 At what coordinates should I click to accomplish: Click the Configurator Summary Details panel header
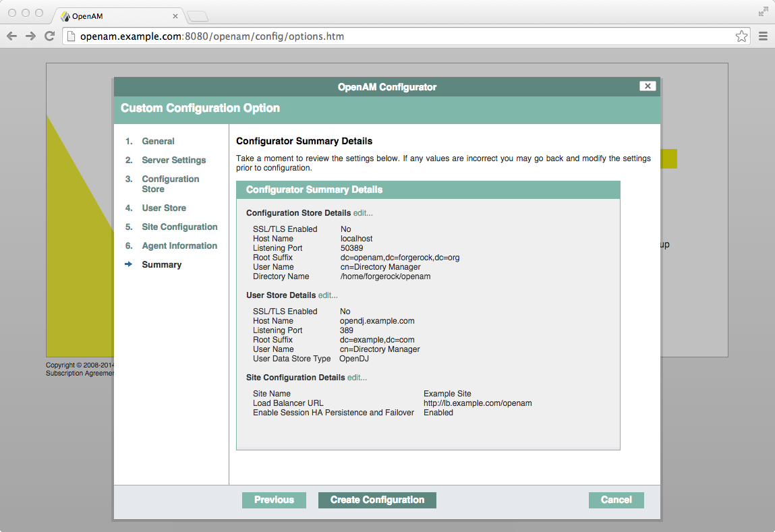[428, 189]
